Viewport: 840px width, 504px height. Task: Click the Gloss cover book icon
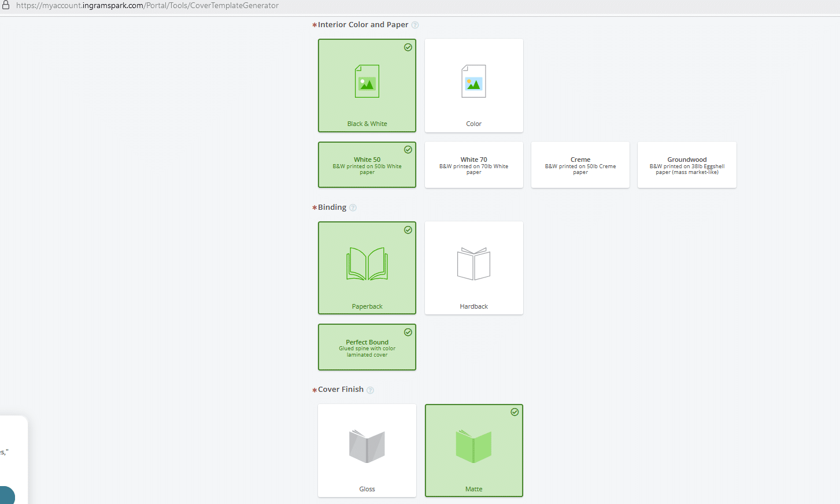(x=367, y=446)
